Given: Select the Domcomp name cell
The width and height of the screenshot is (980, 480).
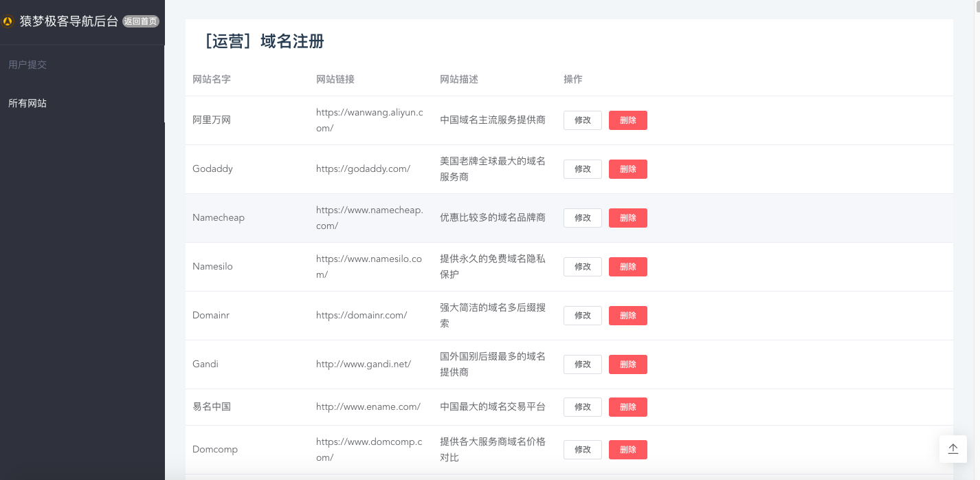Looking at the screenshot, I should [x=215, y=450].
